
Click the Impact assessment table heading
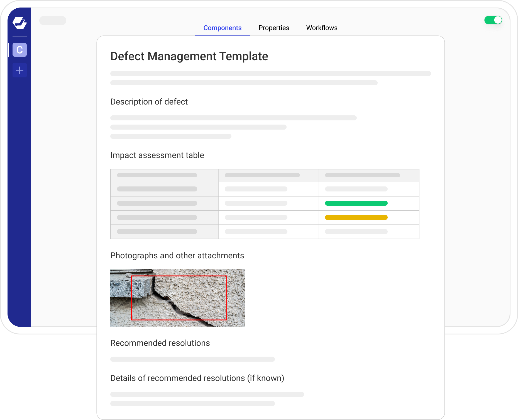(x=157, y=155)
